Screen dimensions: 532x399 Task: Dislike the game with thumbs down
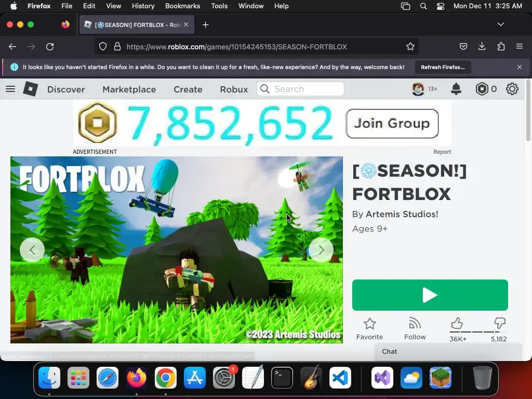499,323
